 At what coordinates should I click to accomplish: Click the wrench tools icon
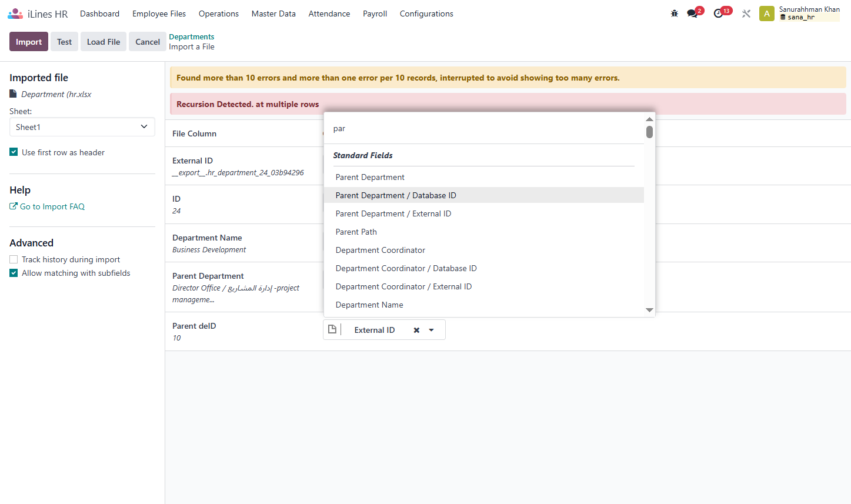point(746,14)
